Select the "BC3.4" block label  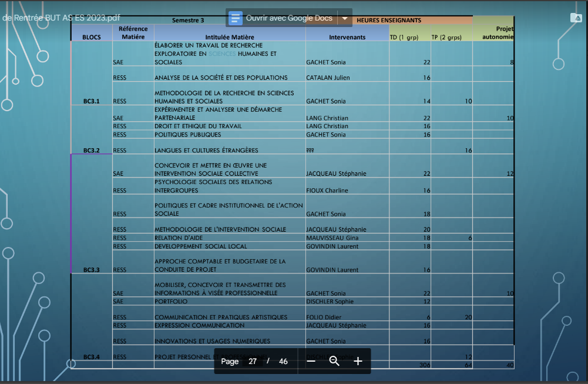point(92,357)
